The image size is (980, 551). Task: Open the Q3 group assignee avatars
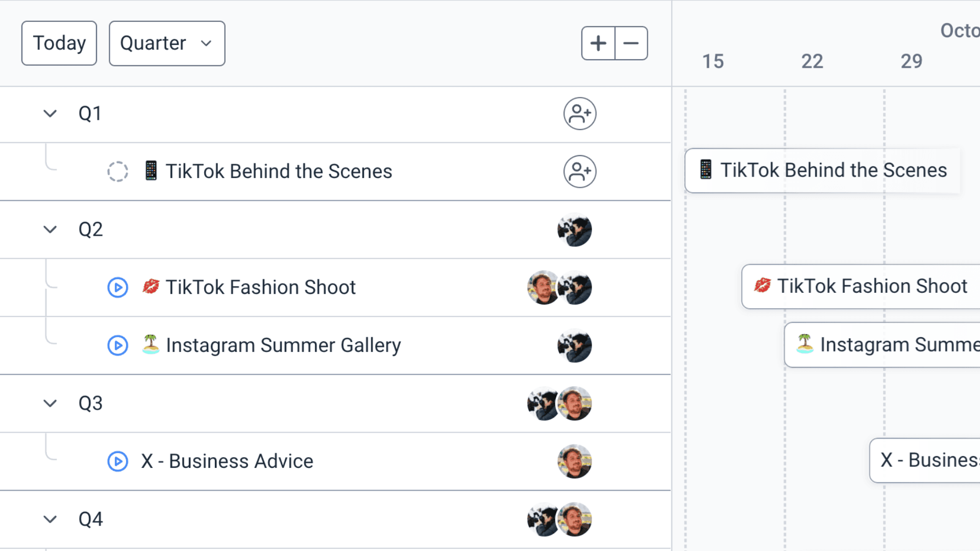(559, 404)
